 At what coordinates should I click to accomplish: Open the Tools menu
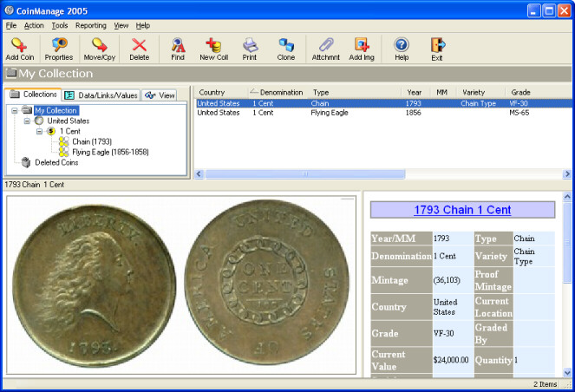click(x=59, y=26)
